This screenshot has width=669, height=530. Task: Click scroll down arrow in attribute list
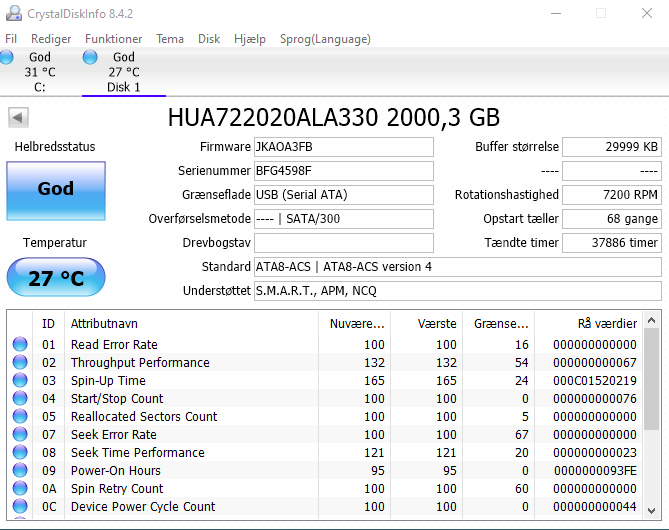(x=652, y=510)
